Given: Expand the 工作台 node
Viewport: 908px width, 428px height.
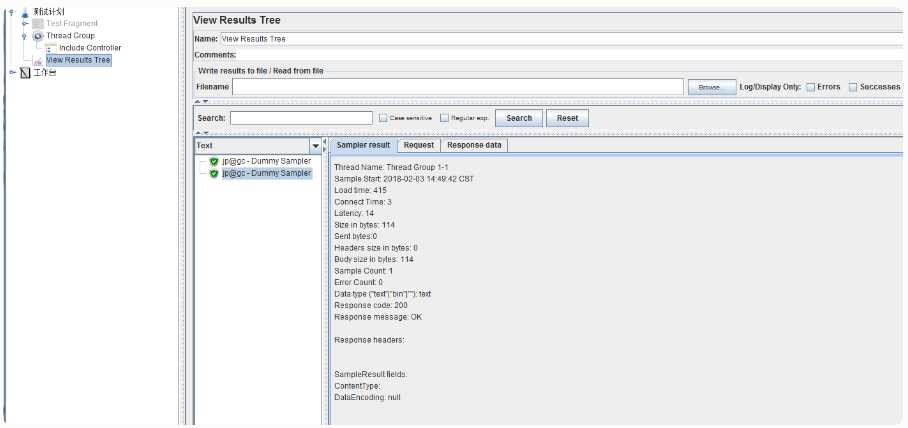Looking at the screenshot, I should coord(13,73).
